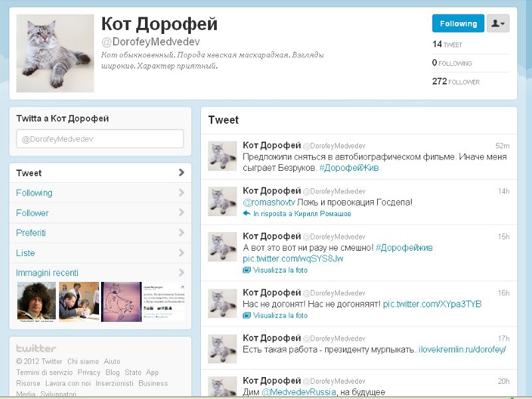
Task: Expand the Preferiti sidebar arrow
Action: pyautogui.click(x=181, y=233)
